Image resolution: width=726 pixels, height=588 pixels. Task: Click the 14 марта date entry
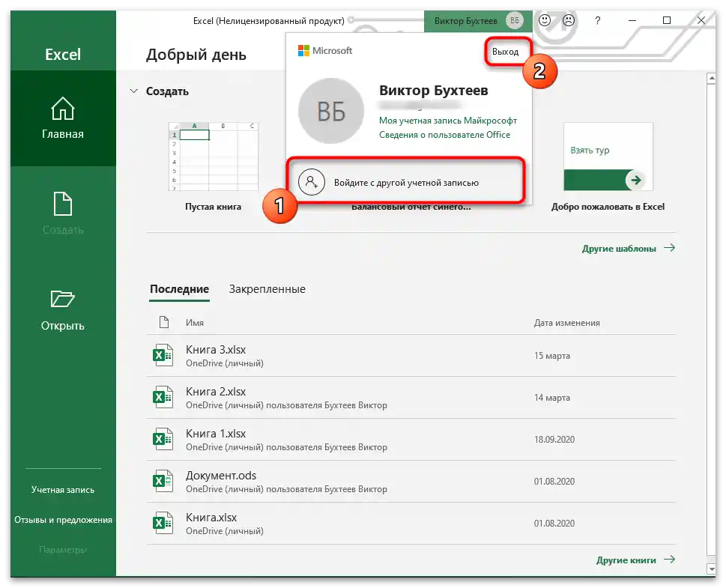pos(552,397)
